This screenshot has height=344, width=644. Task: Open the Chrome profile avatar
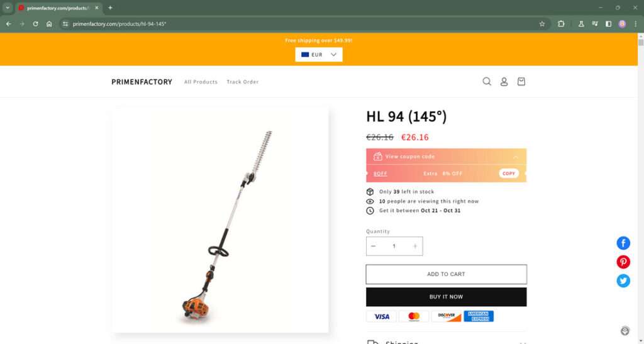622,24
